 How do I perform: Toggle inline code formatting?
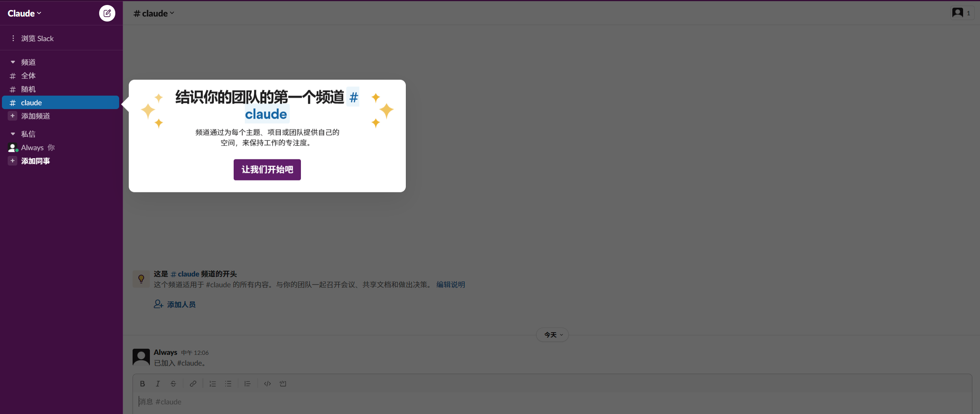tap(267, 384)
